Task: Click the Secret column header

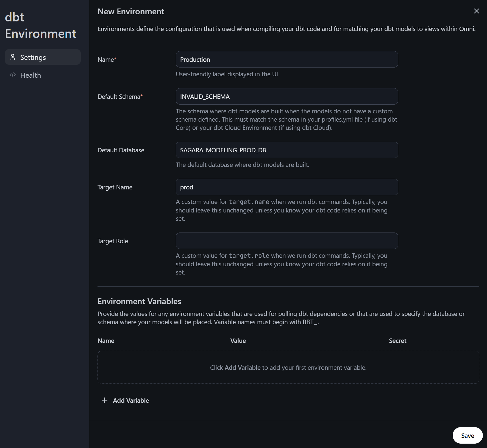Action: (397, 341)
